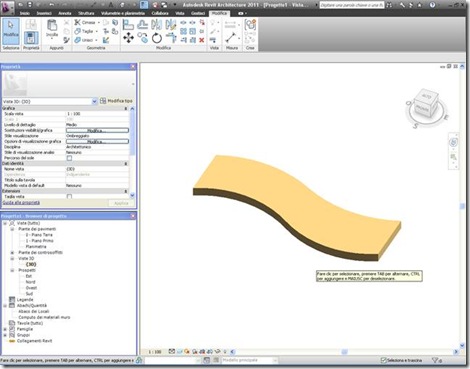The image size is (470, 369).
Task: Switch to the Inserisci ribbon tab
Action: point(44,13)
